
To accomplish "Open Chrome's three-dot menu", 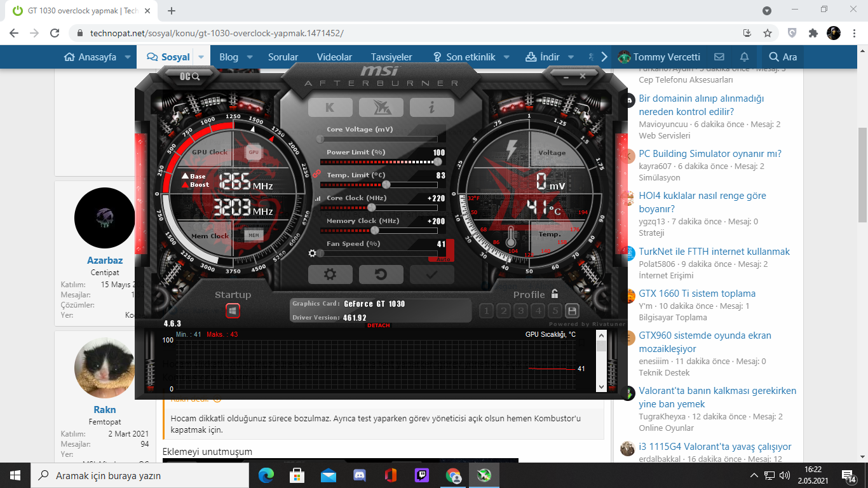I will (x=855, y=33).
